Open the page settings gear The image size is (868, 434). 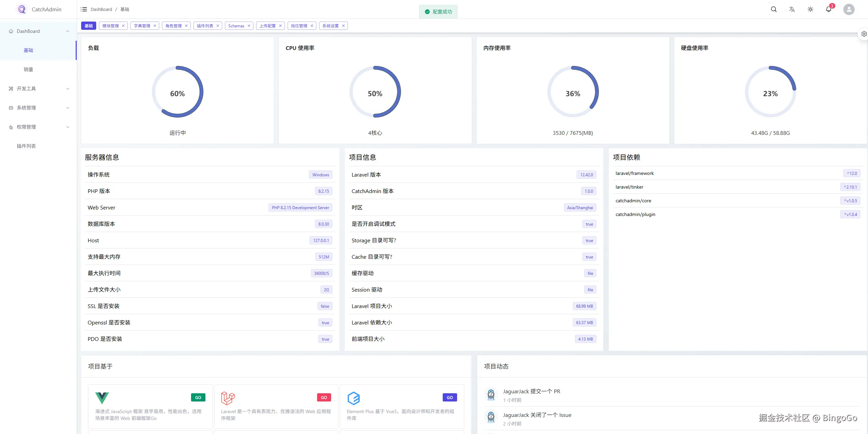(864, 34)
